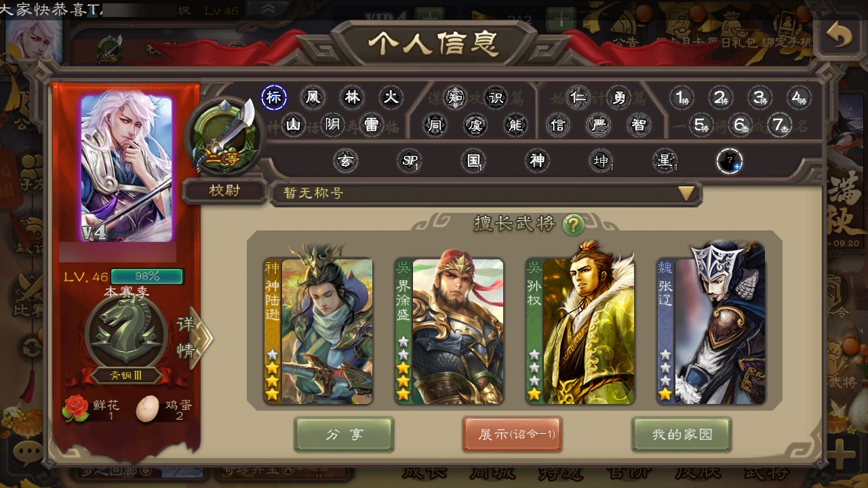Open the SP pack icon
The image size is (868, 488).
(410, 161)
